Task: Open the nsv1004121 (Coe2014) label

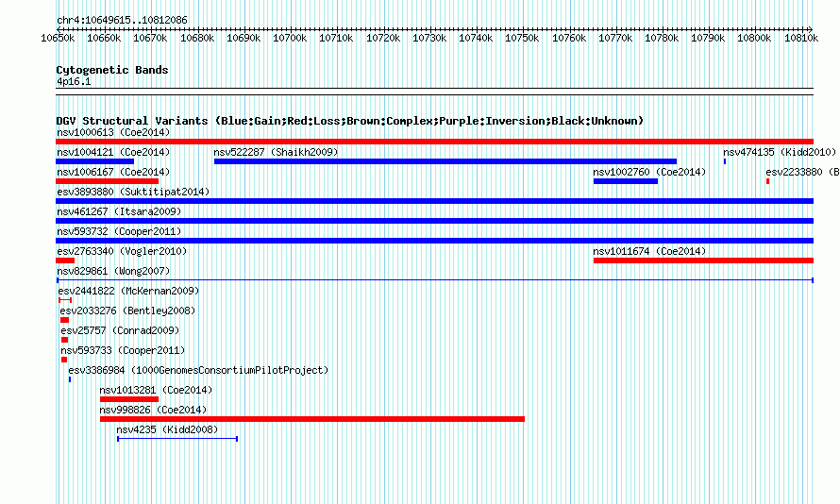Action: click(x=113, y=152)
